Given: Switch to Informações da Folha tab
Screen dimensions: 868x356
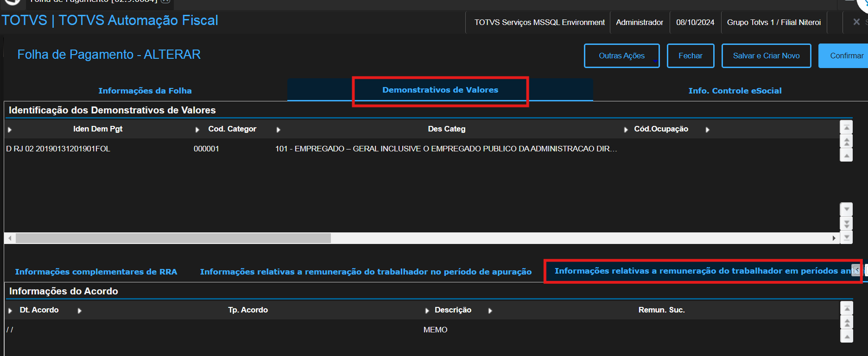Looking at the screenshot, I should pyautogui.click(x=145, y=91).
